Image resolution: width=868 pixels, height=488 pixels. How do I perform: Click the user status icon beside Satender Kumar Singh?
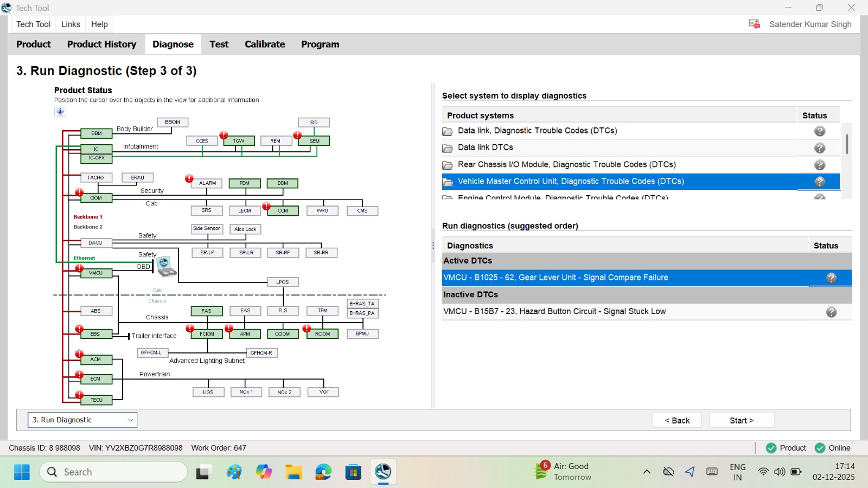pos(755,24)
